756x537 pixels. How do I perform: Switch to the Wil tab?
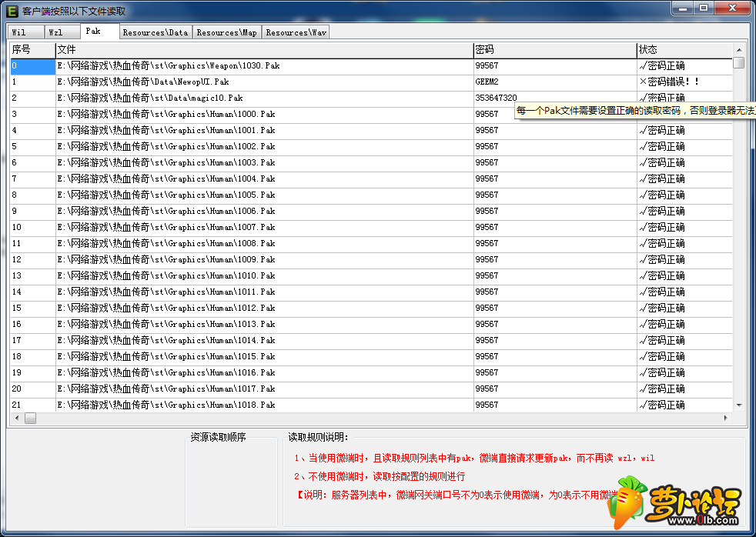26,32
